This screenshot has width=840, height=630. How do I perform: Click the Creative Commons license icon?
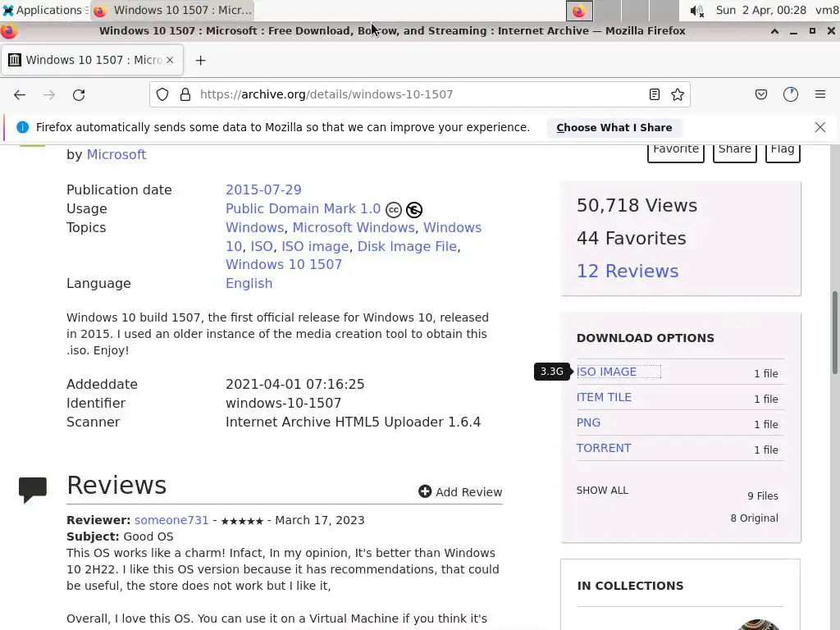pyautogui.click(x=394, y=210)
